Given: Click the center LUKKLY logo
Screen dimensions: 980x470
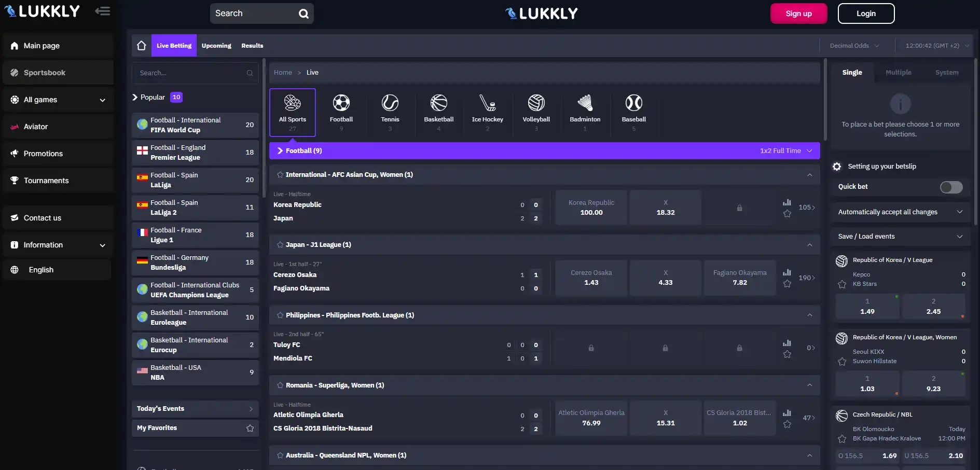Looking at the screenshot, I should 542,13.
